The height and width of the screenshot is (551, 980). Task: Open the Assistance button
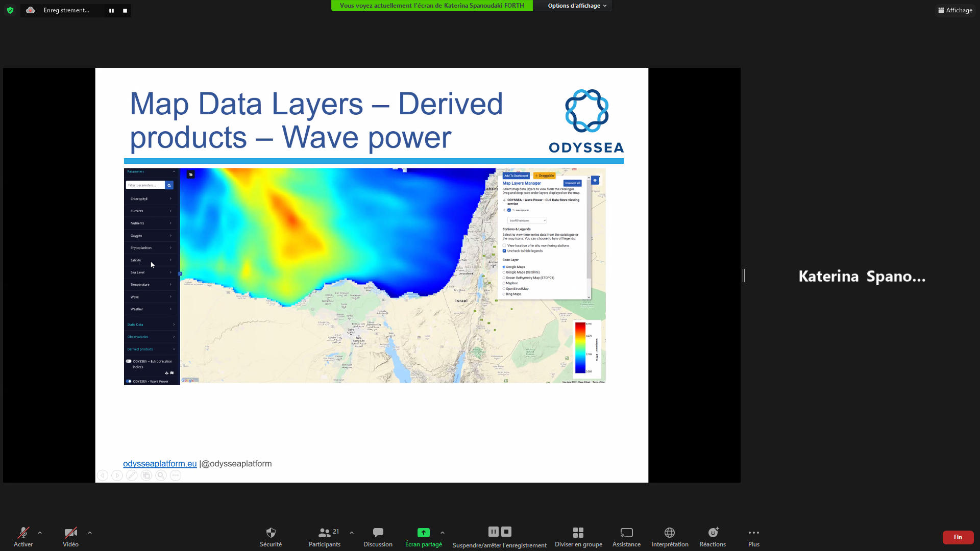[626, 533]
